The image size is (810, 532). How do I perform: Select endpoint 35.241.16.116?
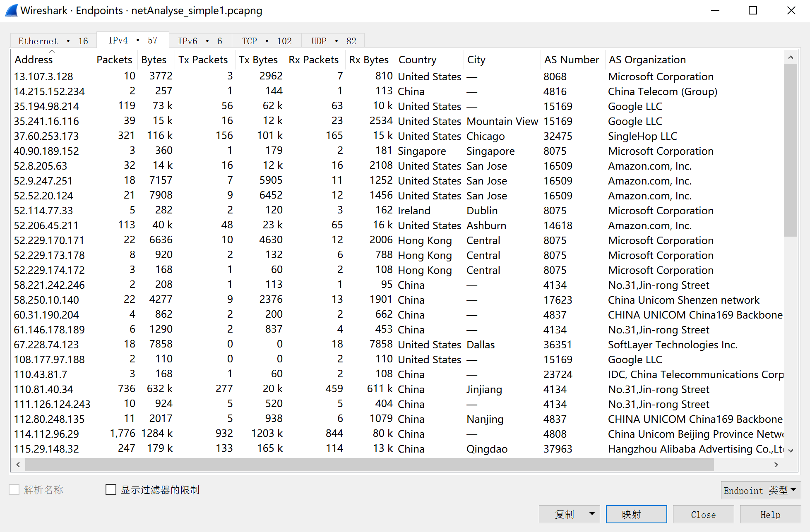pos(397,121)
